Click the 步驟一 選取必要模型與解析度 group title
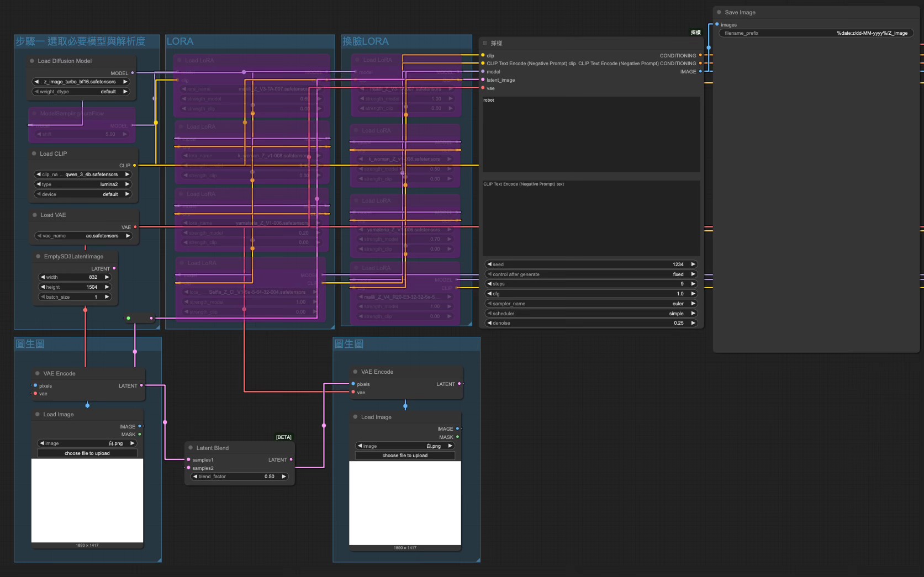The image size is (924, 577). point(80,41)
